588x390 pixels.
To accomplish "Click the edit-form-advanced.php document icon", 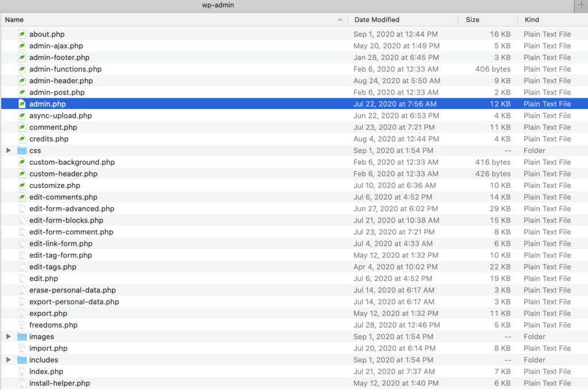I will (22, 208).
